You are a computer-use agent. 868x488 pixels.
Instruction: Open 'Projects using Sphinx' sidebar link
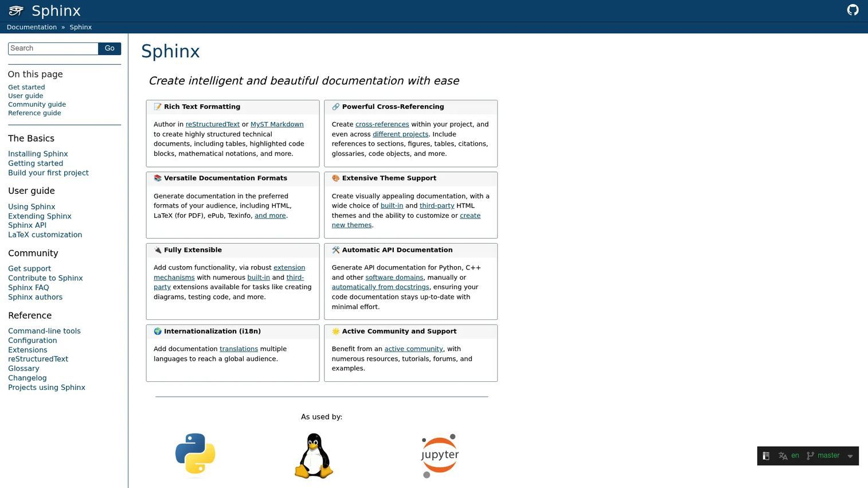point(46,388)
